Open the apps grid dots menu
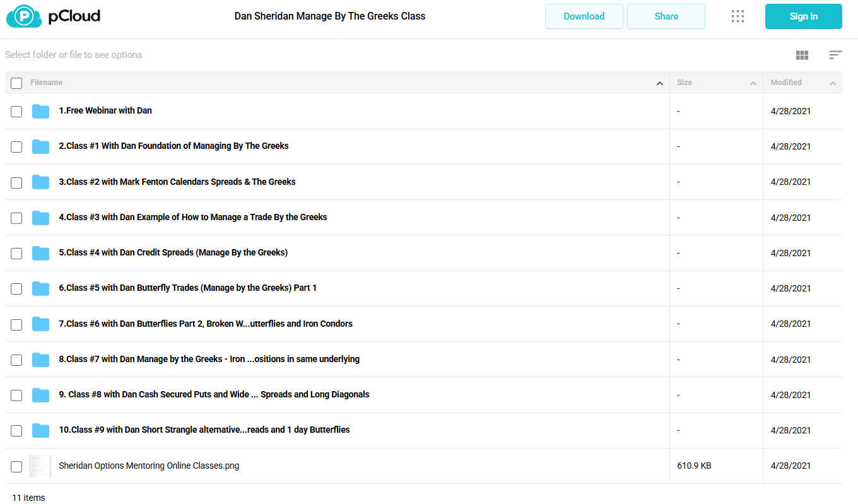 tap(738, 16)
